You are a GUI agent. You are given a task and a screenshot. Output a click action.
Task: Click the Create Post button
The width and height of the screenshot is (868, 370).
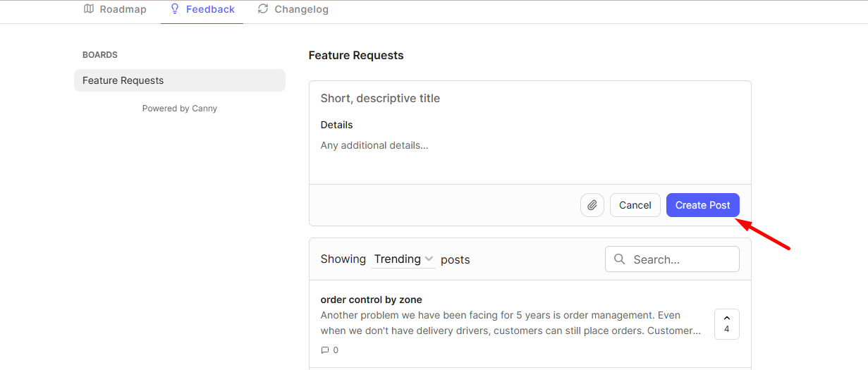tap(703, 205)
